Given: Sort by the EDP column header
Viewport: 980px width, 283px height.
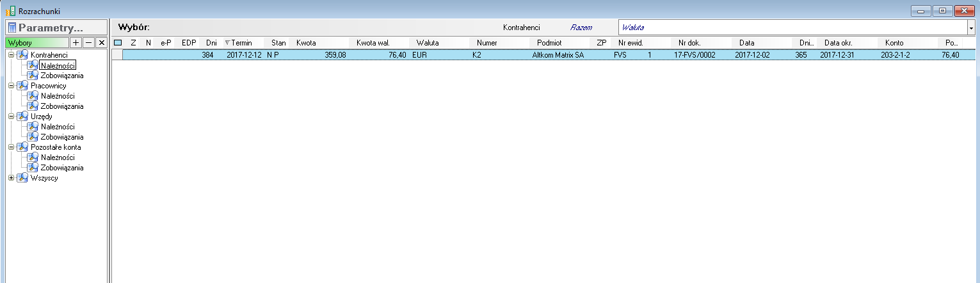Looking at the screenshot, I should point(188,42).
